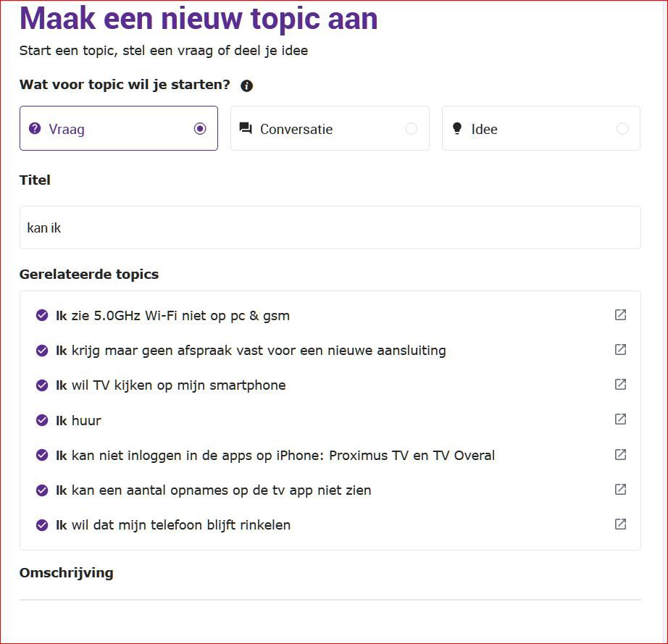The width and height of the screenshot is (668, 644).
Task: Open topic Ik wil dat mijn telefoon rinkelen
Action: point(173,525)
